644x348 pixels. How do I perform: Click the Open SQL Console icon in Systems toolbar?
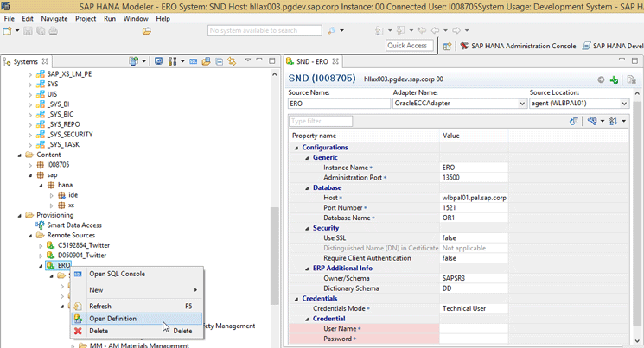pos(193,61)
